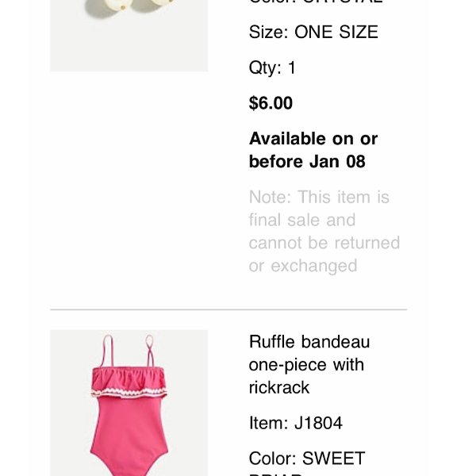476x476 pixels.
Task: Click the $6.00 price
Action: pos(271,103)
